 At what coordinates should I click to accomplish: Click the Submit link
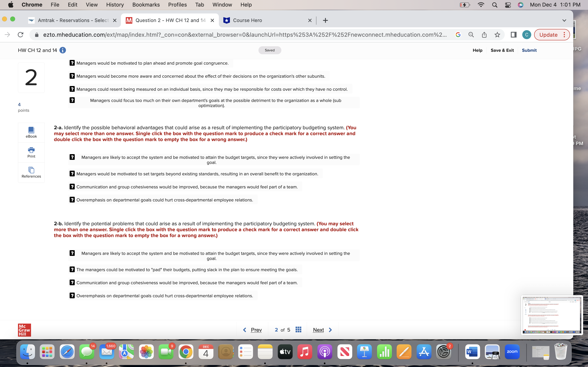[529, 50]
